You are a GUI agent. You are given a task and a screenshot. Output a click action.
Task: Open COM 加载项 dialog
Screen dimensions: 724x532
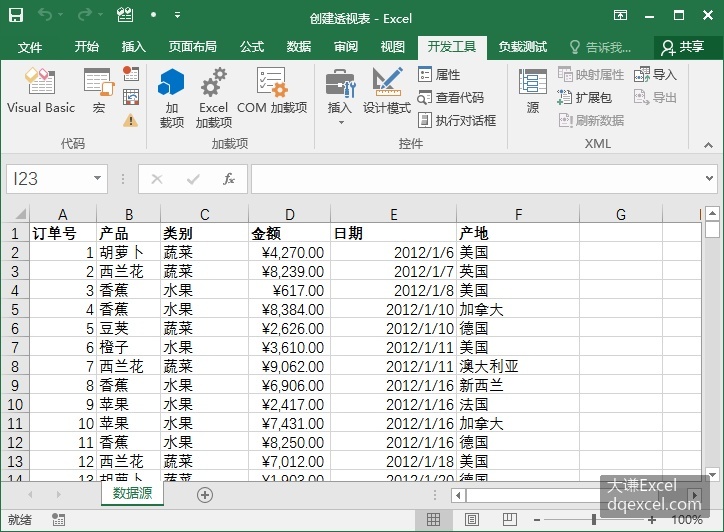click(272, 91)
